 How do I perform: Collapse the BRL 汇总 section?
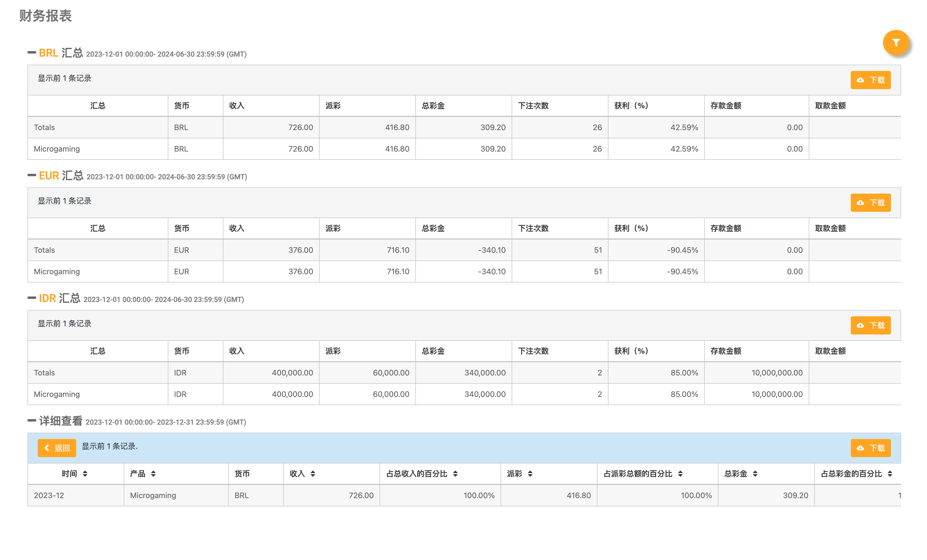32,53
